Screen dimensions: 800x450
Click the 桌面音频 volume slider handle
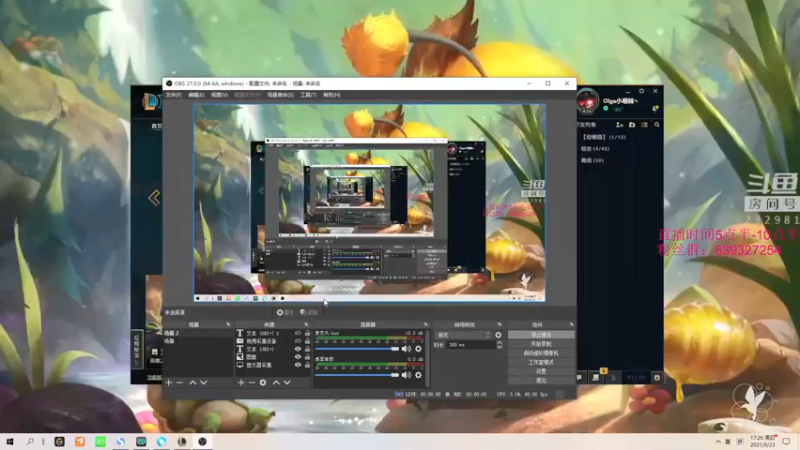pos(395,375)
